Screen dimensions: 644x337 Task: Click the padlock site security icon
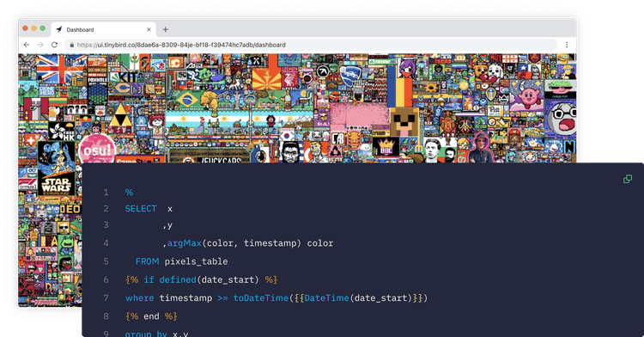(72, 45)
